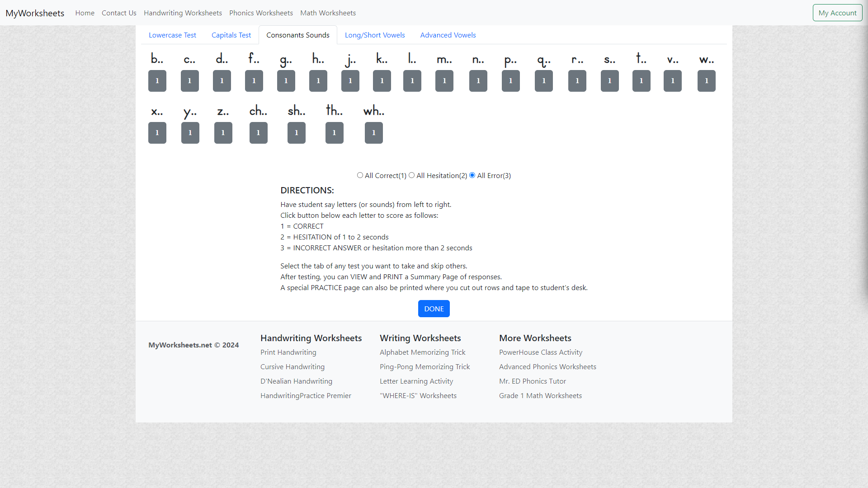Screen dimensions: 868x488
Task: Select the All Correct(1) radio button
Action: pyautogui.click(x=360, y=175)
